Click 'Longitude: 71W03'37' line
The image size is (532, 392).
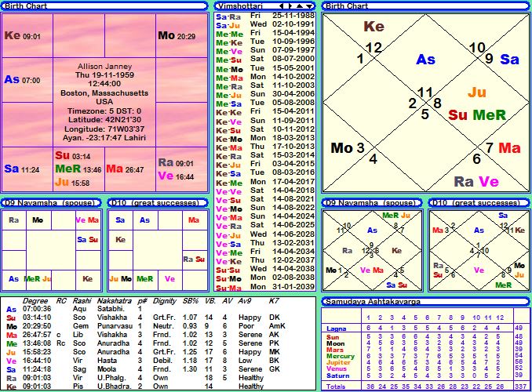(x=104, y=129)
